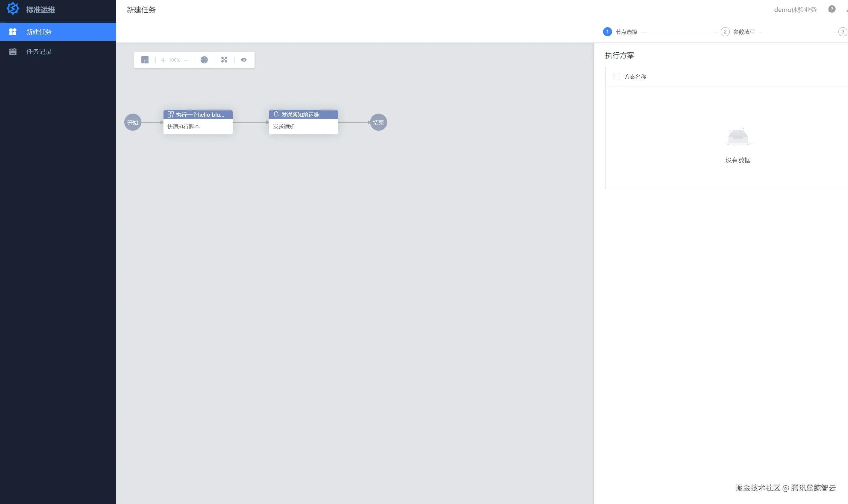Open help via the question mark icon

click(x=831, y=10)
